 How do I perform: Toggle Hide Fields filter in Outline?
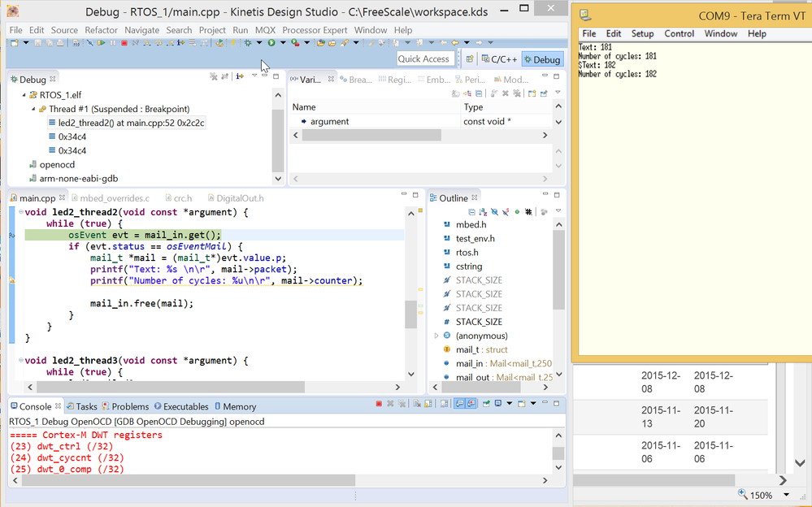tap(493, 212)
